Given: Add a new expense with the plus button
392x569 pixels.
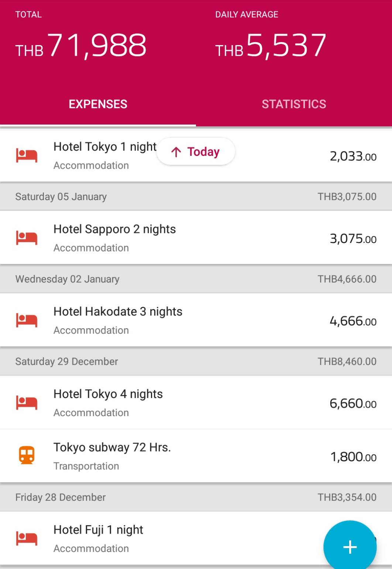Looking at the screenshot, I should (x=350, y=547).
